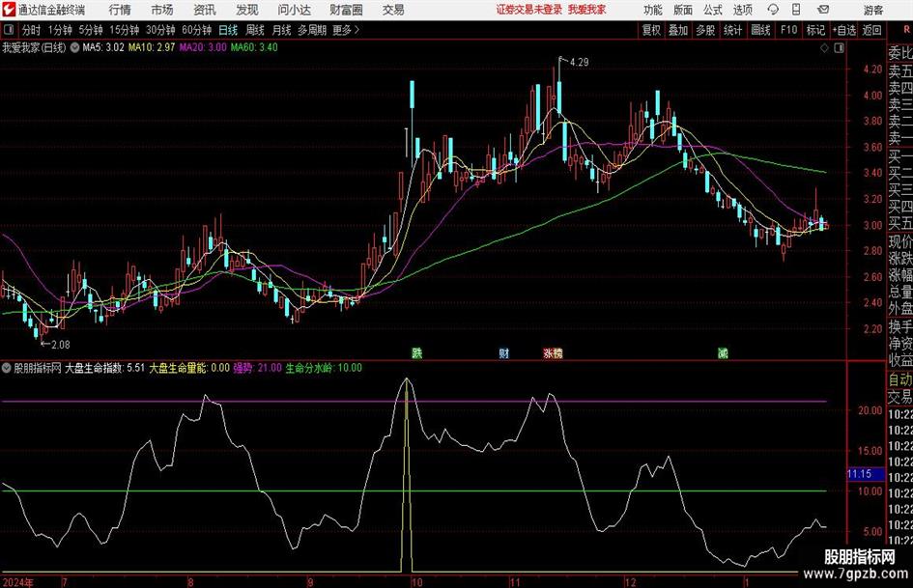Click the 我爱我家 stock name in title bar
The width and height of the screenshot is (913, 588).
(x=586, y=10)
